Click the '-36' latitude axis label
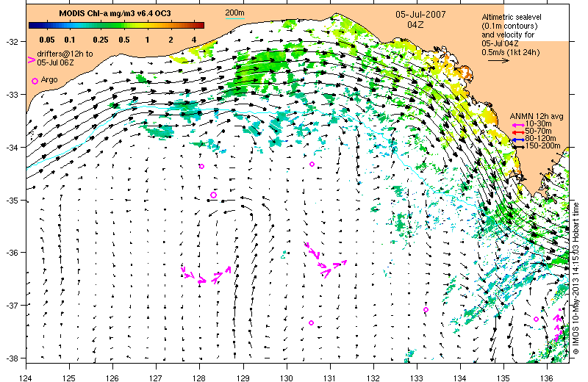Image resolution: width=588 pixels, height=382 pixels. pos(11,253)
